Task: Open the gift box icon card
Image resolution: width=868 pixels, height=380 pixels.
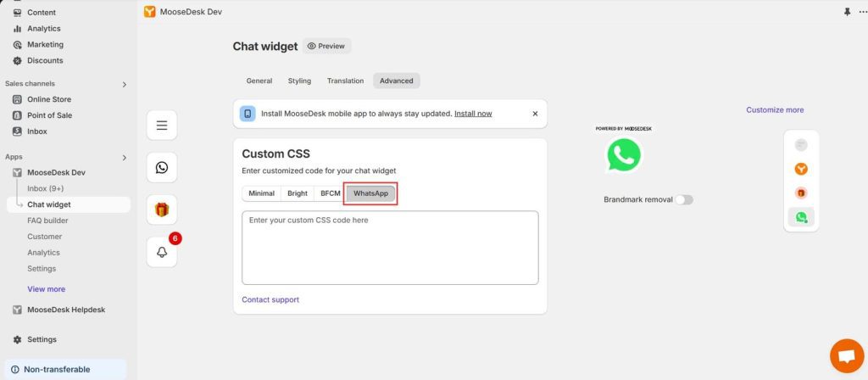Action: click(162, 210)
